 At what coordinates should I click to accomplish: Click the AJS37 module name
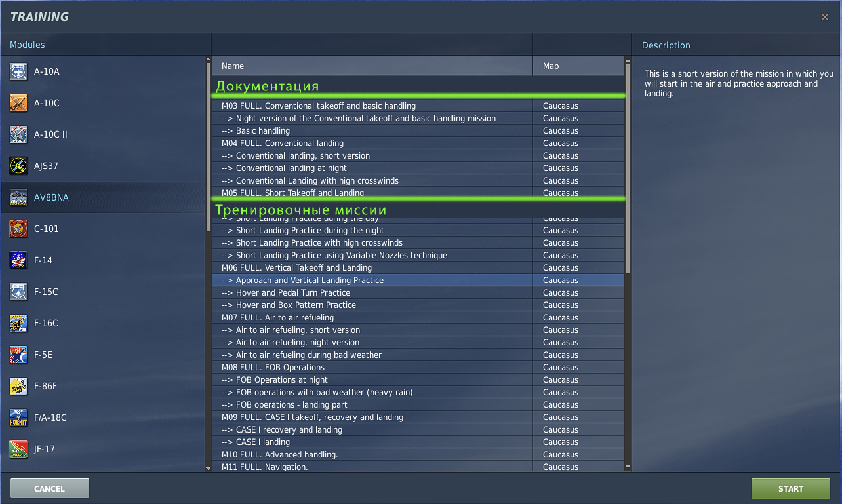[46, 166]
